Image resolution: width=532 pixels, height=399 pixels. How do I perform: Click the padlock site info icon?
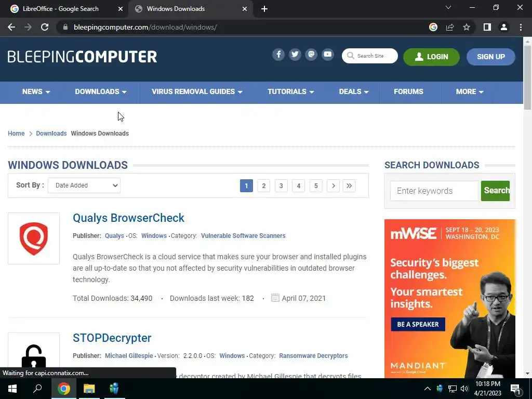pyautogui.click(x=66, y=27)
